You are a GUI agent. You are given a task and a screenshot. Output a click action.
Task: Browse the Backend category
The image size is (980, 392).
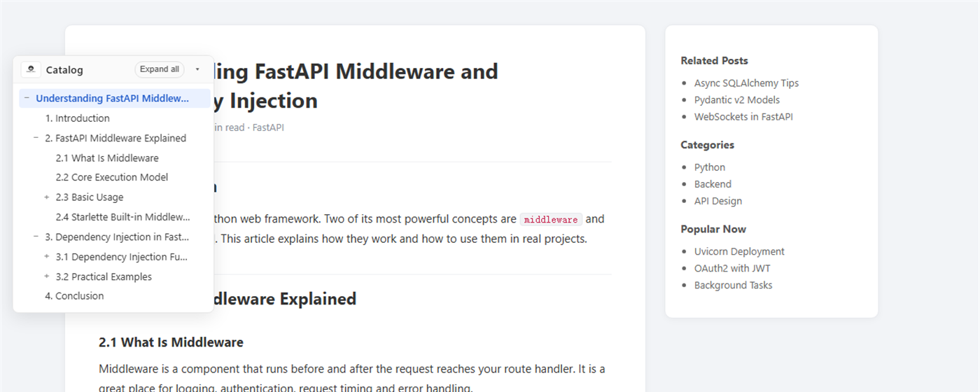click(x=713, y=184)
